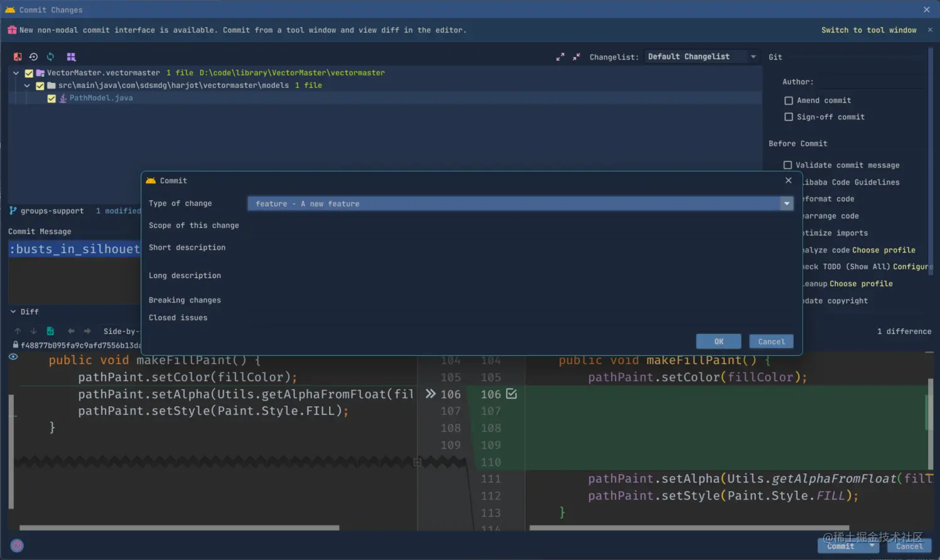Click the Rollback icon in changes toolbar

pyautogui.click(x=33, y=57)
